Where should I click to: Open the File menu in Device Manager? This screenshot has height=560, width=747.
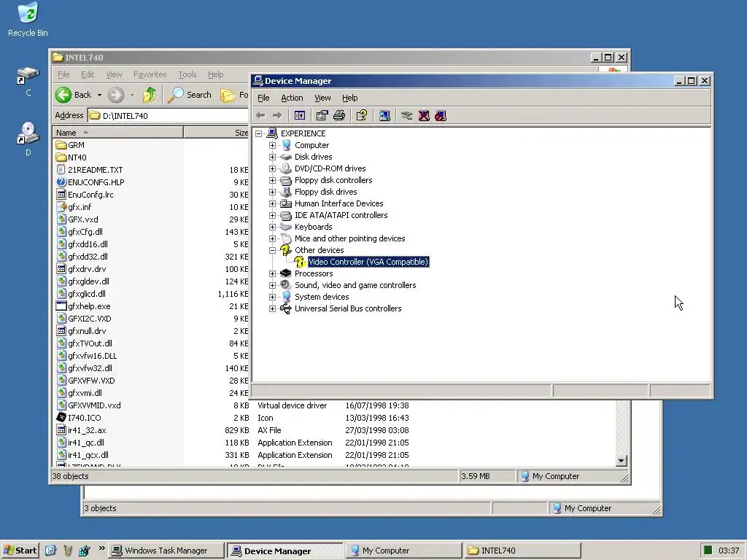click(x=263, y=98)
